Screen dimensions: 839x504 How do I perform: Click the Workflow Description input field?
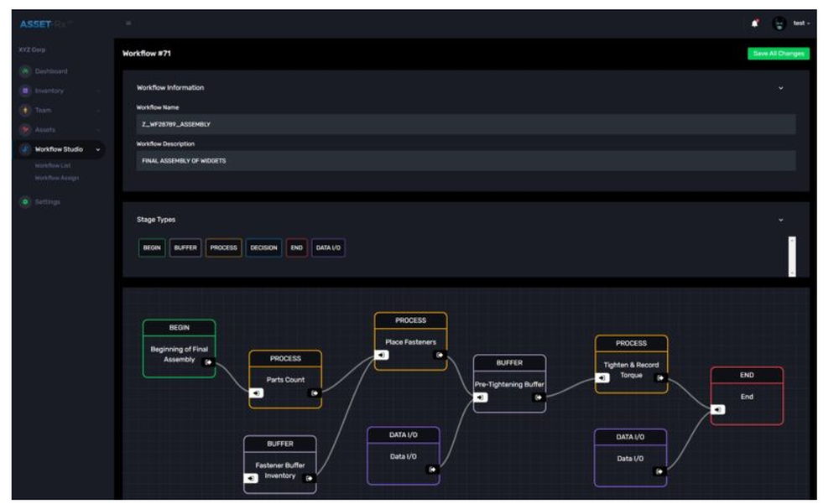coord(466,160)
